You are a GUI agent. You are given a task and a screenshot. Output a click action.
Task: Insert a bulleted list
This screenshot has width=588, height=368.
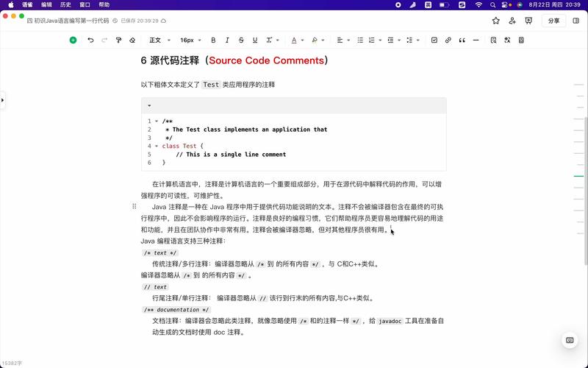pyautogui.click(x=360, y=40)
